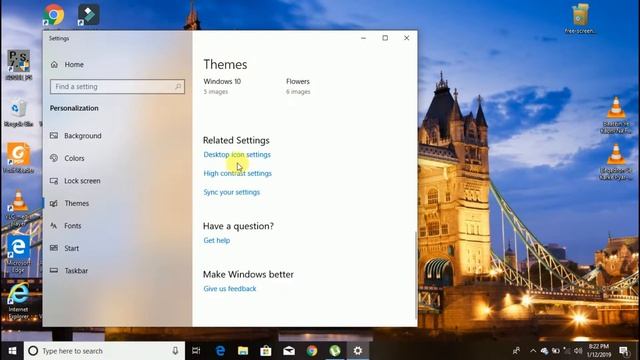
Task: Open Colors personalization page
Action: click(67, 158)
